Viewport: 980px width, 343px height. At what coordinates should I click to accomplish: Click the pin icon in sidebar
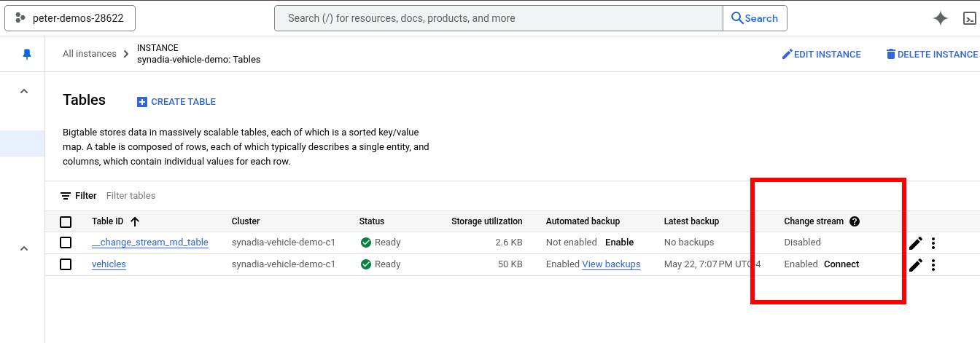(27, 54)
